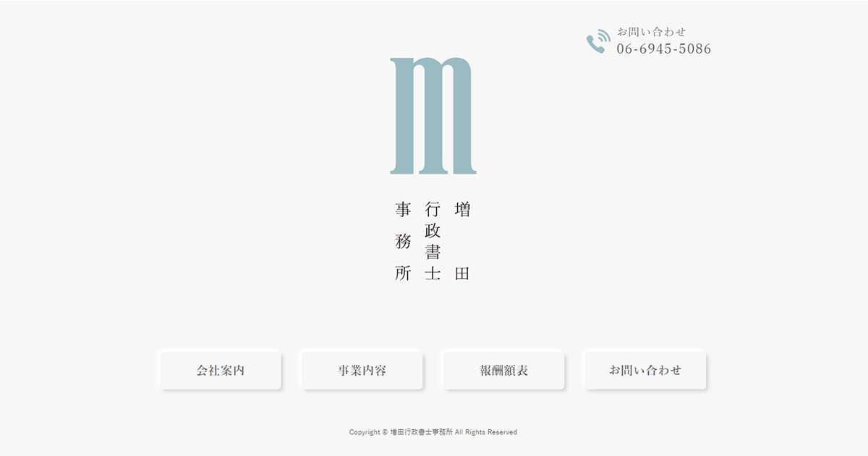The width and height of the screenshot is (868, 456).
Task: Open the 事業内容 page button
Action: click(x=362, y=371)
